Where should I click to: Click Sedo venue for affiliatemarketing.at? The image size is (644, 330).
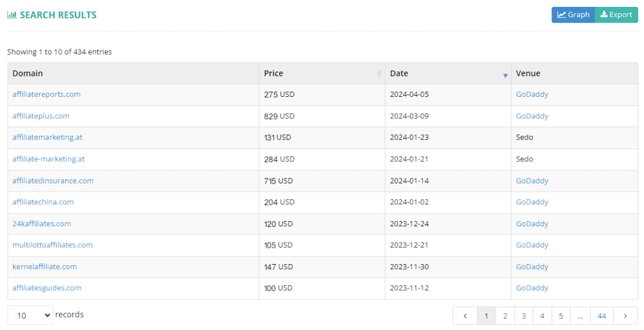tap(525, 138)
